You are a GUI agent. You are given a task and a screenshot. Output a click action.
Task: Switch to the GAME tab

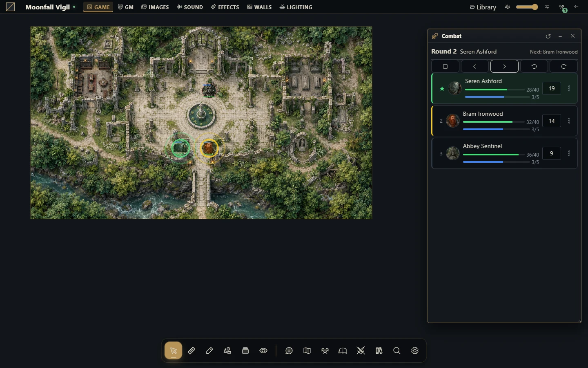(x=98, y=7)
